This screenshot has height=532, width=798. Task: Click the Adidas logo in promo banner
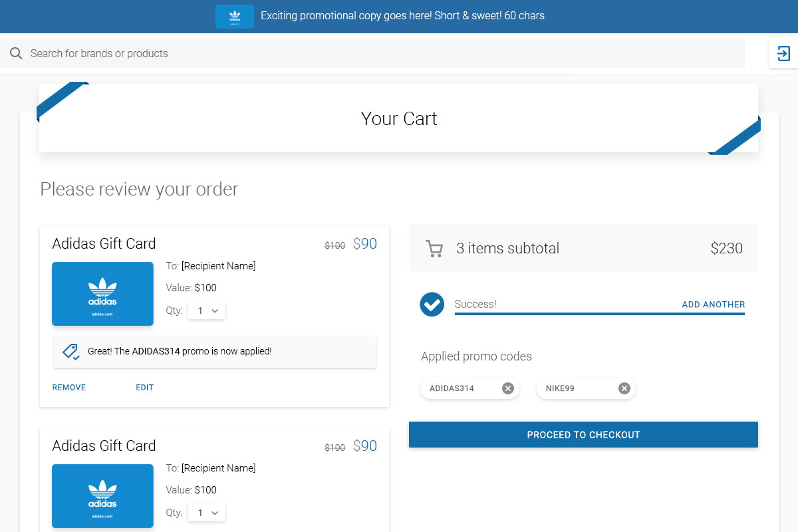234,17
